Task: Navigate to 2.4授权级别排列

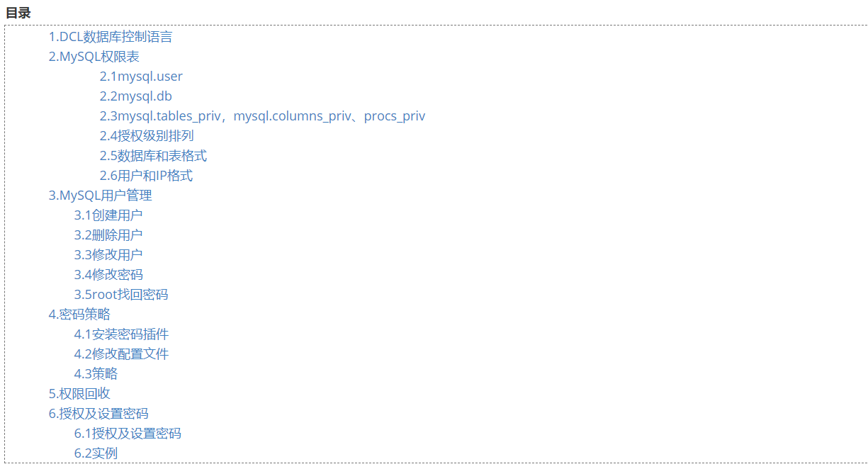Action: tap(147, 136)
